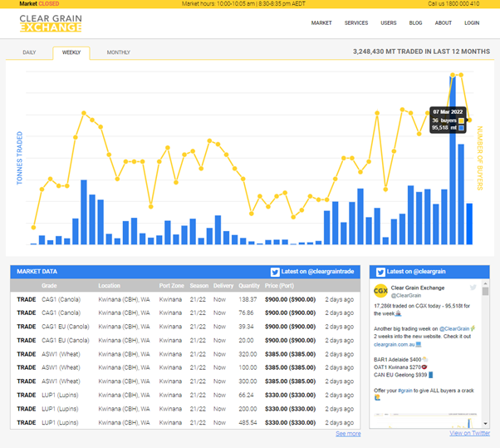Click the LUP1 Lupins row with 66.24
Image resolution: width=500 pixels, height=448 pixels.
tap(185, 395)
